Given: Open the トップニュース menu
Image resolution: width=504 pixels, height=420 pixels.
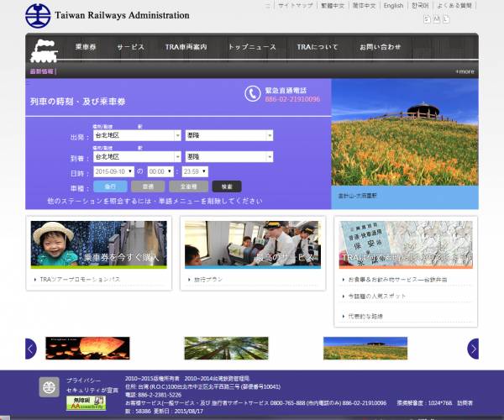Looking at the screenshot, I should coord(252,47).
